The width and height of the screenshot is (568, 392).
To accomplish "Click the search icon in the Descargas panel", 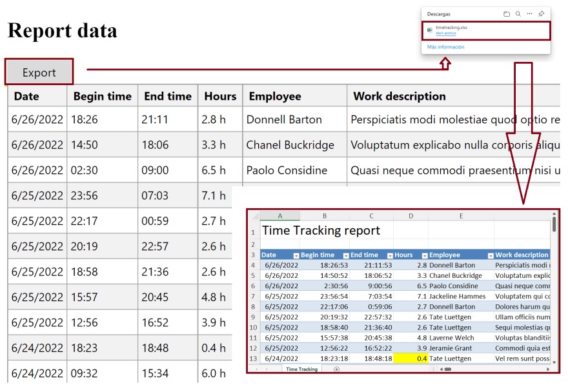I will coord(518,14).
